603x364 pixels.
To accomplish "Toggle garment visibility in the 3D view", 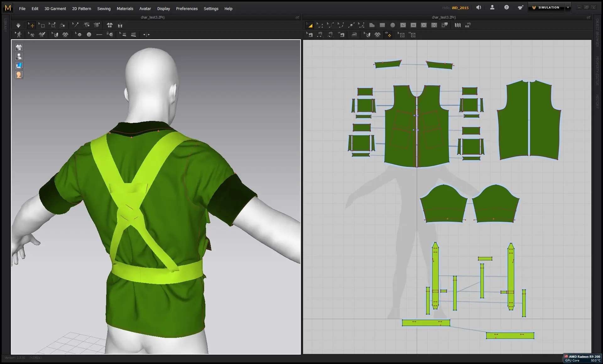I will 19,47.
